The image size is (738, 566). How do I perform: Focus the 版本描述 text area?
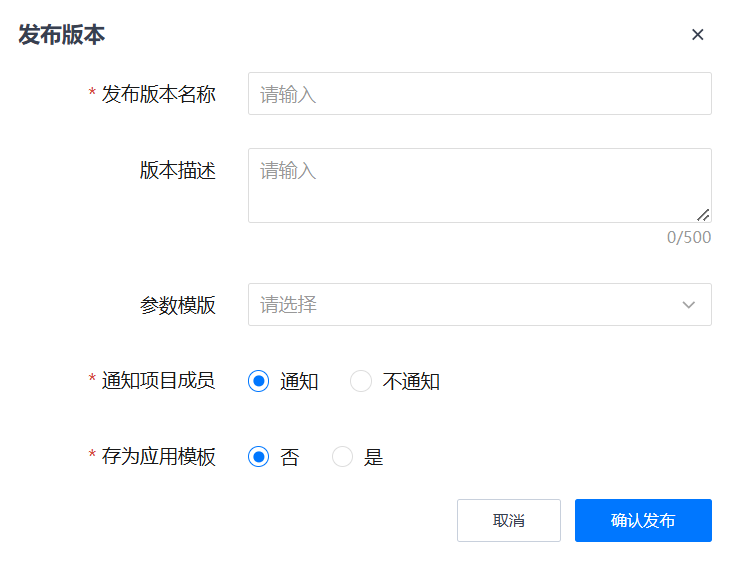point(479,185)
